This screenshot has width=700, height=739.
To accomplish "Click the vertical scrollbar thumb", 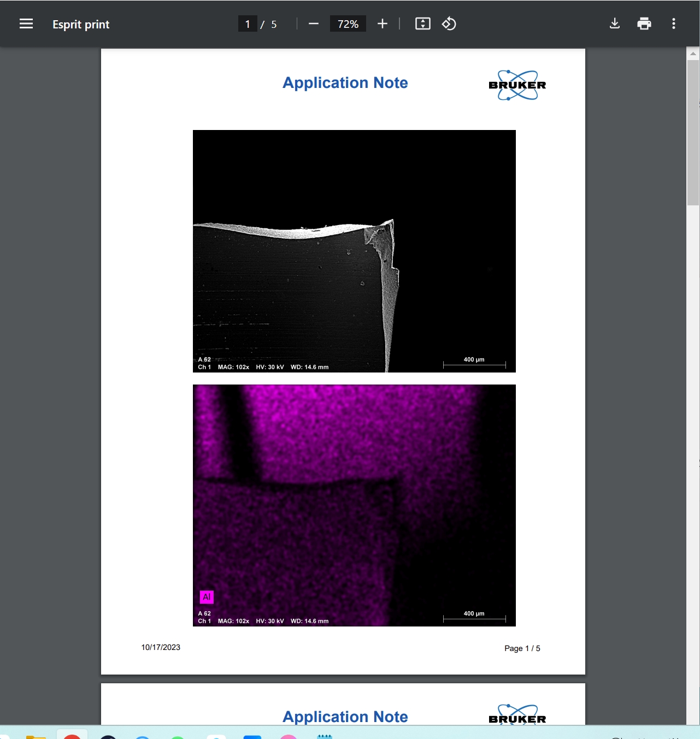I will point(693,133).
